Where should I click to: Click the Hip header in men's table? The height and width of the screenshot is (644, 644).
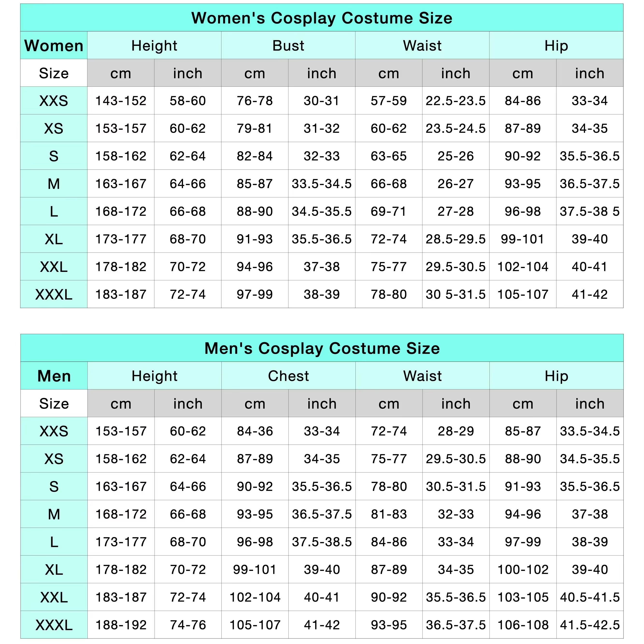pyautogui.click(x=556, y=376)
